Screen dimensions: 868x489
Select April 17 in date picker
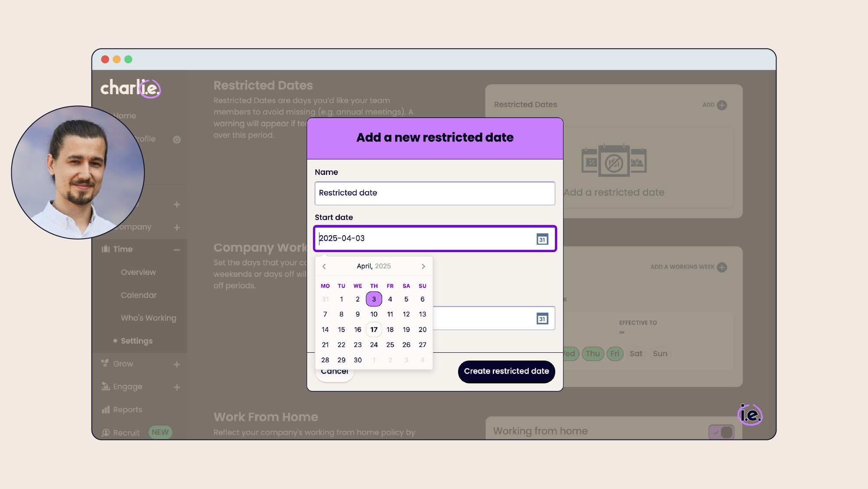click(374, 330)
